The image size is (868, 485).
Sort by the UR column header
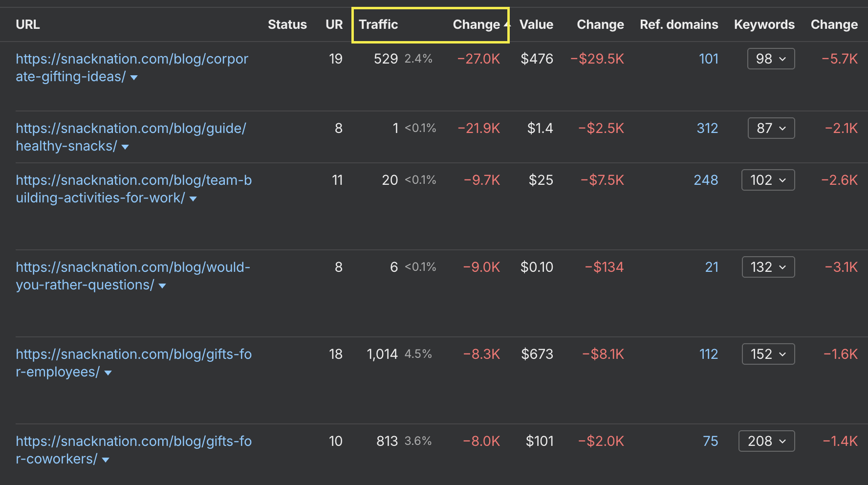pyautogui.click(x=334, y=24)
